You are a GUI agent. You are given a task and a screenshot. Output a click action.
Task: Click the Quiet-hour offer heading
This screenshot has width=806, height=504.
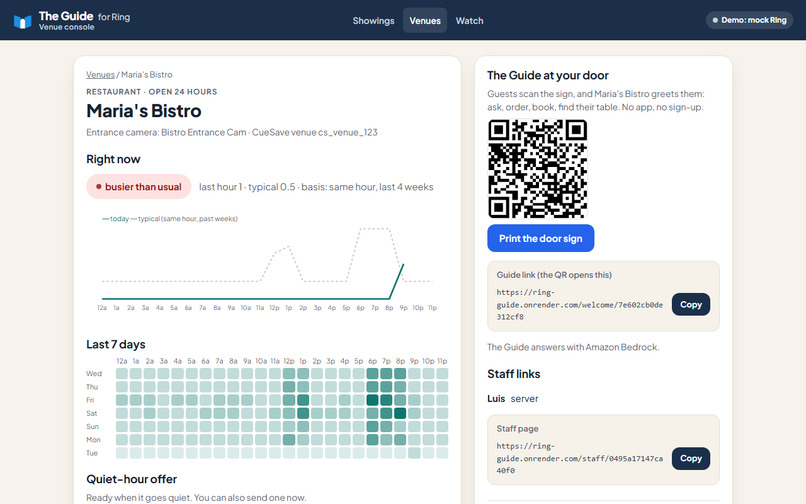click(132, 479)
